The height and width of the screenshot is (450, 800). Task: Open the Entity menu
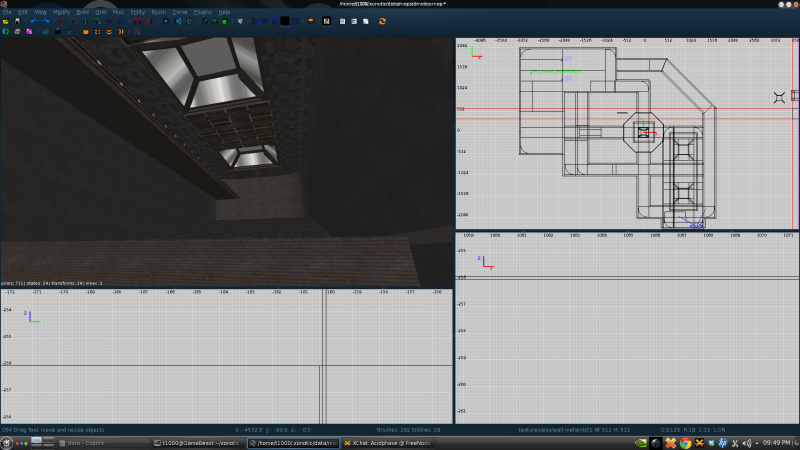(x=136, y=12)
